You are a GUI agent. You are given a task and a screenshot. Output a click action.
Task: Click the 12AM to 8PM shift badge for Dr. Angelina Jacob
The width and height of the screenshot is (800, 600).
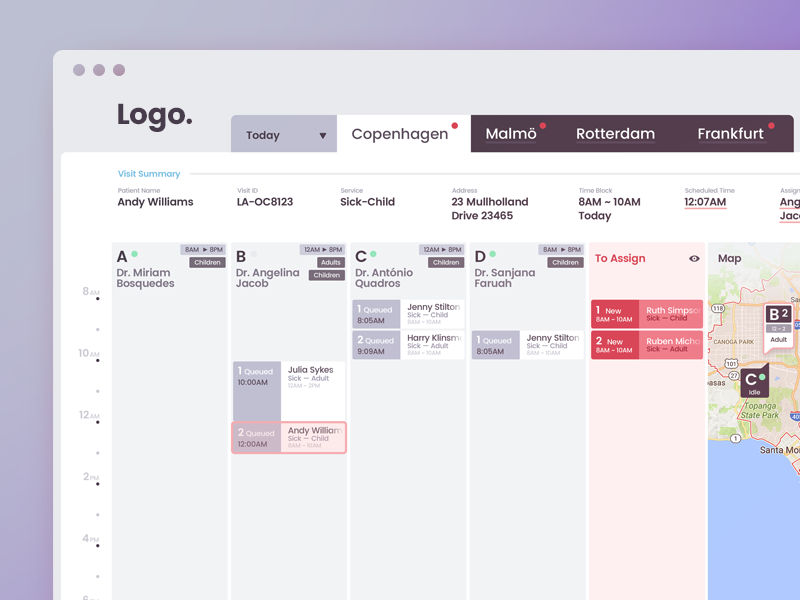tap(322, 250)
